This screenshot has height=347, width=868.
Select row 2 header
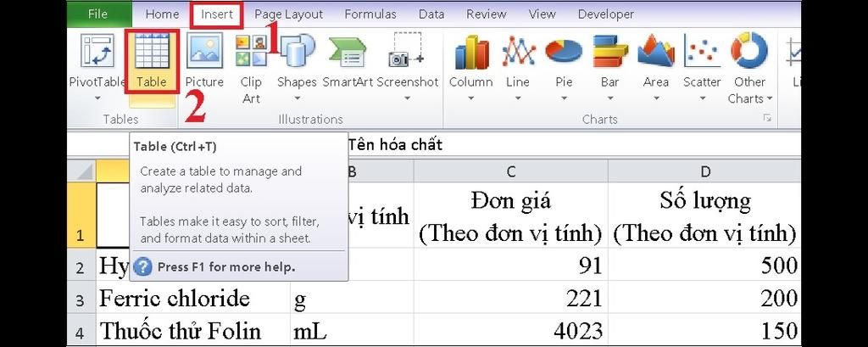point(81,265)
